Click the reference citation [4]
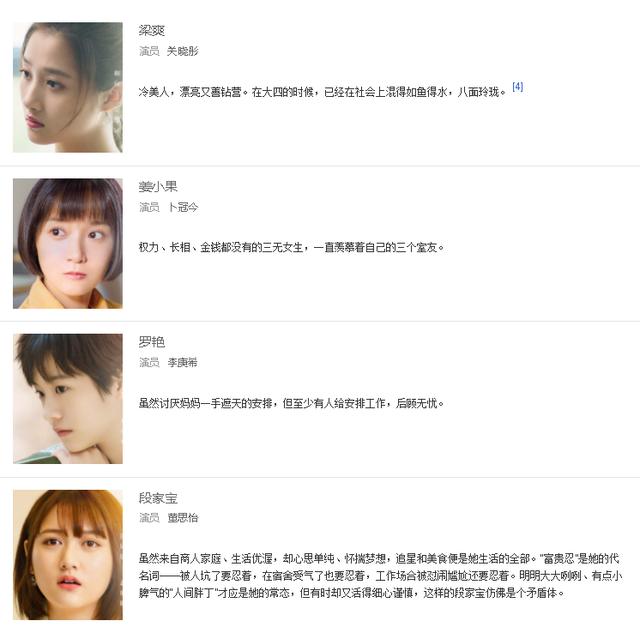This screenshot has width=640, height=627. 518,87
